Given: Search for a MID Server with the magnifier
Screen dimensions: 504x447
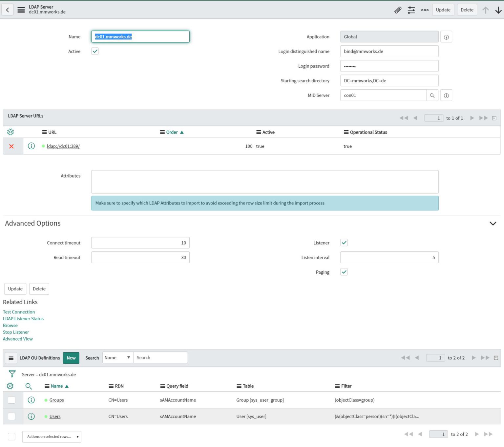Looking at the screenshot, I should tap(432, 95).
